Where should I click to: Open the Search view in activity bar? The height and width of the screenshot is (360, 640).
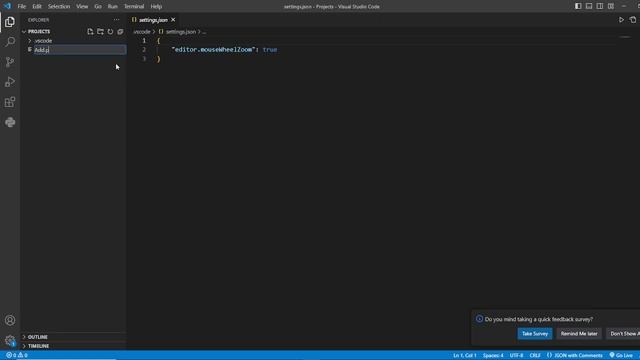(x=10, y=42)
